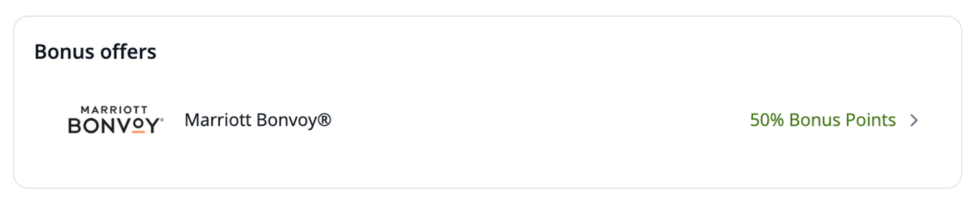The image size is (980, 208).
Task: Go to Marriott Bonvoy offer details arrow
Action: click(x=914, y=120)
